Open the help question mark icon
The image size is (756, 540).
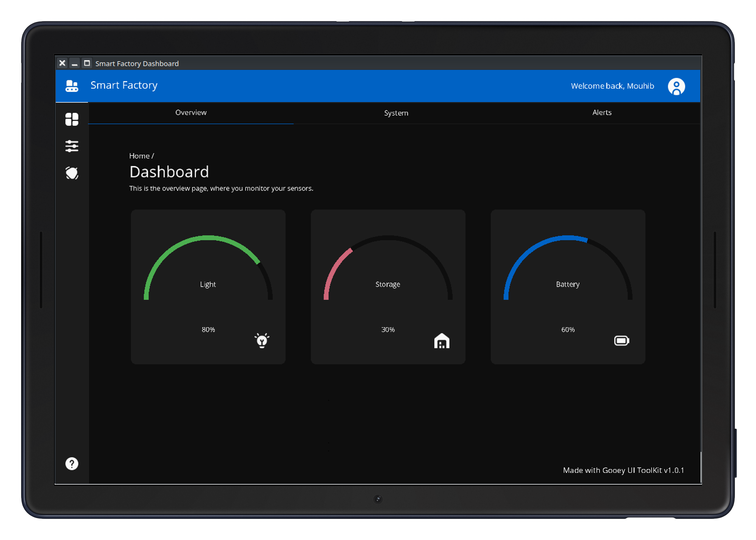(72, 464)
